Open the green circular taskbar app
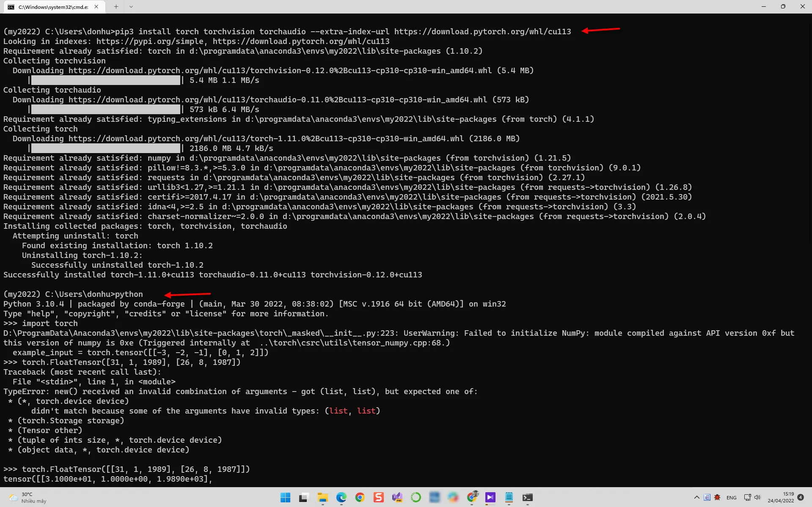This screenshot has height=507, width=812. [416, 497]
